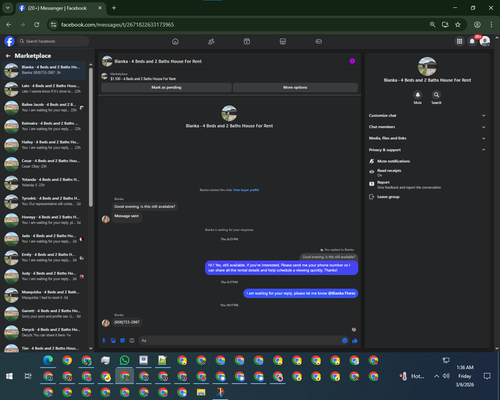The height and width of the screenshot is (400, 500).
Task: Open a new Chrome tab
Action: [x=114, y=8]
